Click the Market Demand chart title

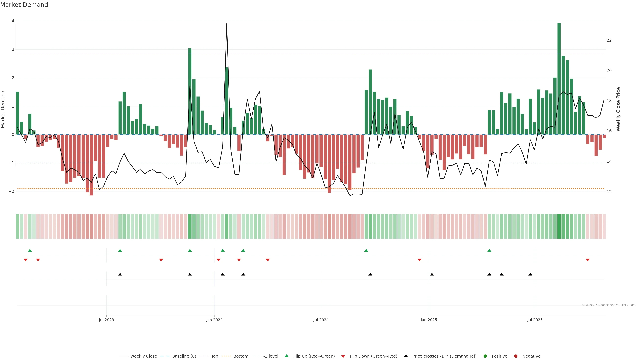point(24,5)
